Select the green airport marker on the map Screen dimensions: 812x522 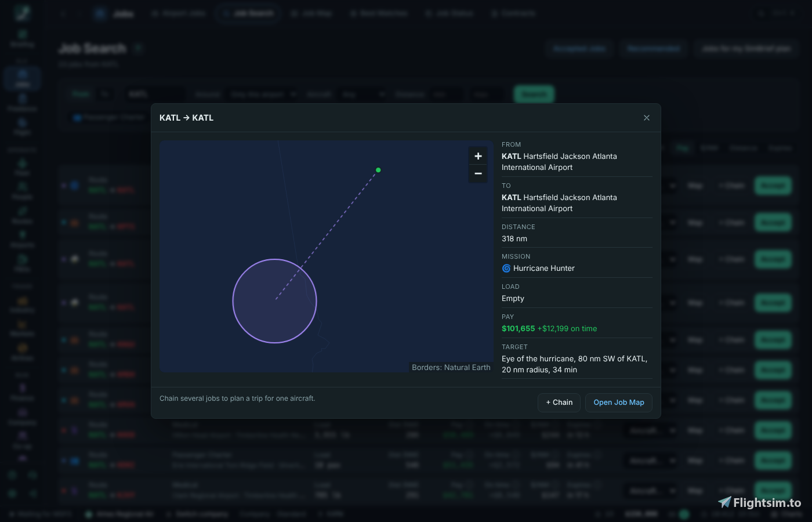[378, 170]
